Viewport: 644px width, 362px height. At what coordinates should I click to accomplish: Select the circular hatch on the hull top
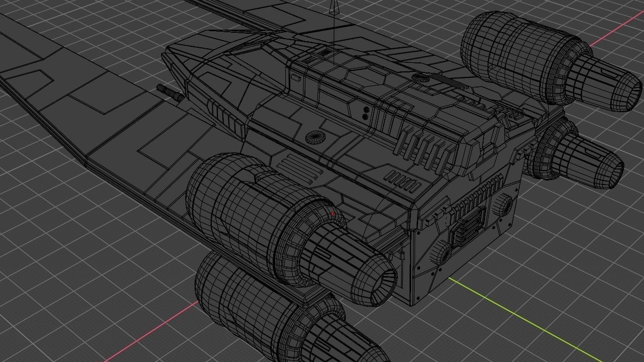click(x=315, y=136)
